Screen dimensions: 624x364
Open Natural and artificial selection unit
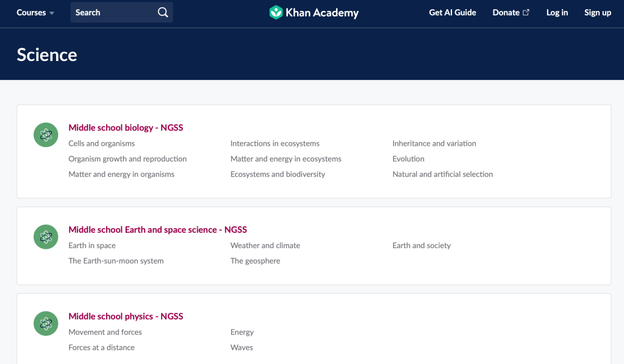(442, 174)
